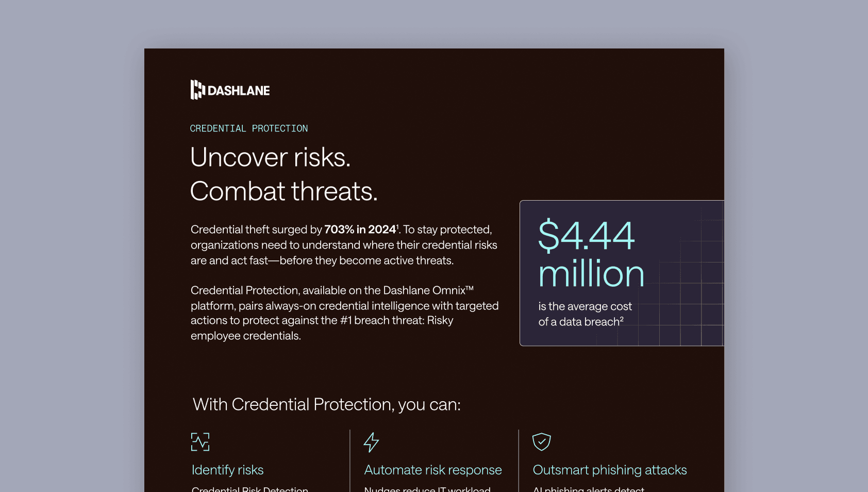
Task: Click the shield checkmark phishing icon
Action: (541, 441)
